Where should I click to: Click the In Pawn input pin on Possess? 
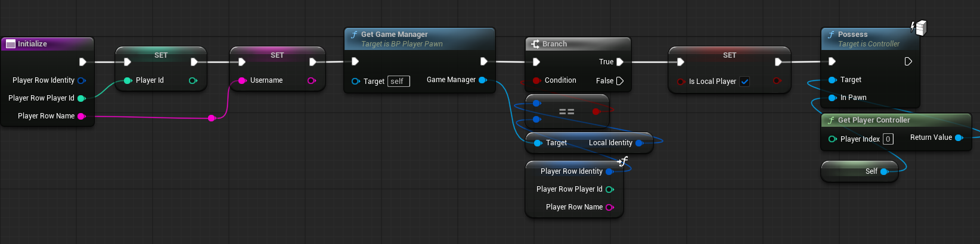tap(832, 98)
